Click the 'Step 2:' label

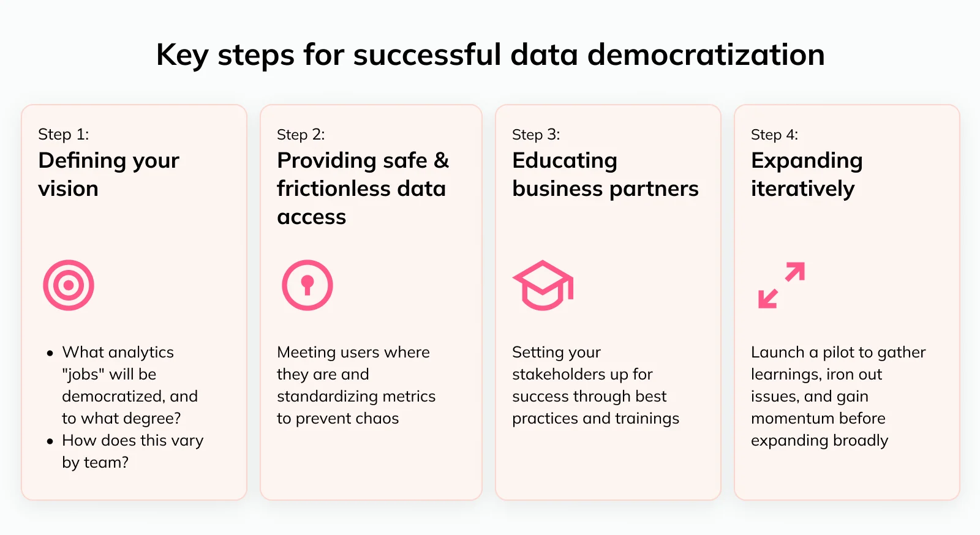[x=301, y=135]
